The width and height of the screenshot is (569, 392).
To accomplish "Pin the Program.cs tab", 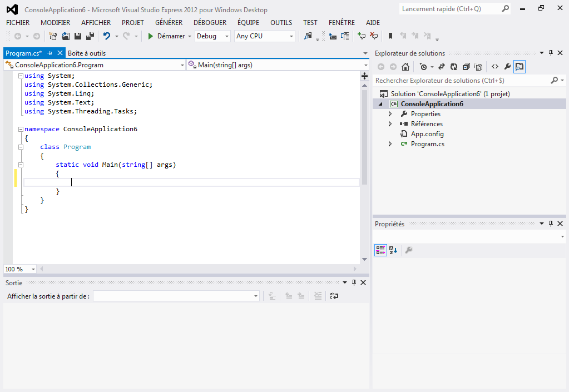I will pyautogui.click(x=50, y=53).
